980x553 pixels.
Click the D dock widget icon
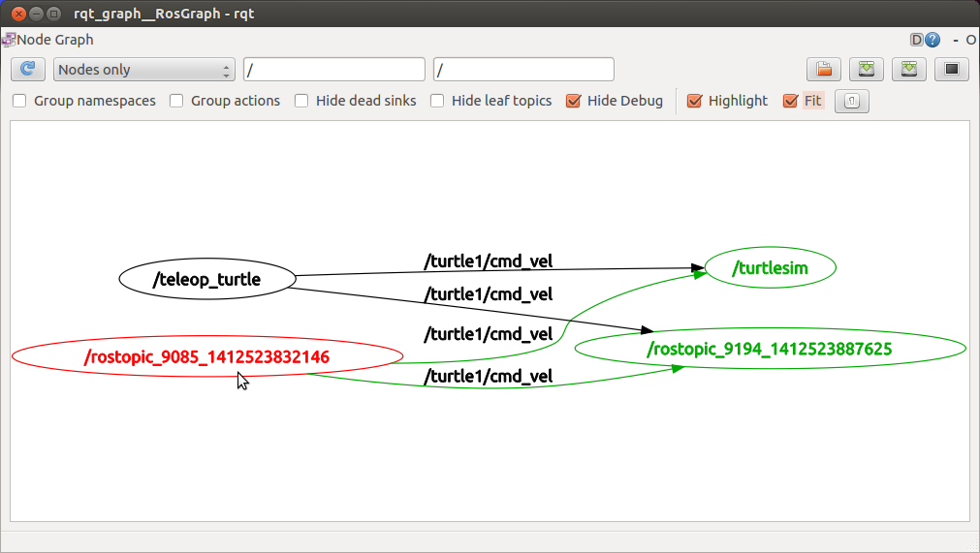916,40
